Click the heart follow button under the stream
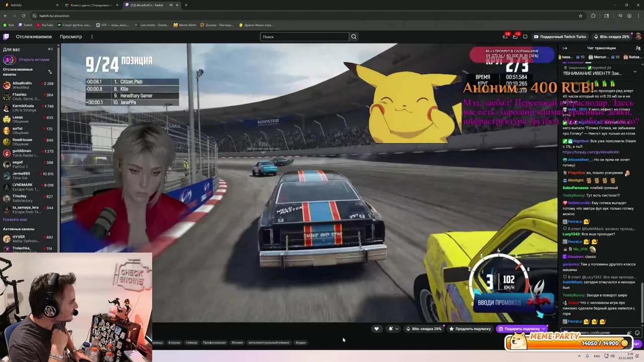644x362 pixels. point(376,329)
